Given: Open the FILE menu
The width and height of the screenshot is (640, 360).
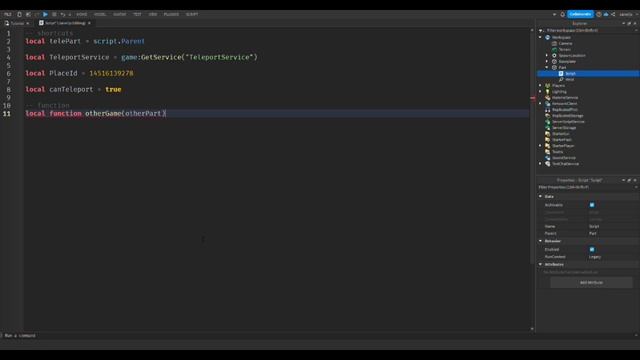Looking at the screenshot, I should pos(7,14).
